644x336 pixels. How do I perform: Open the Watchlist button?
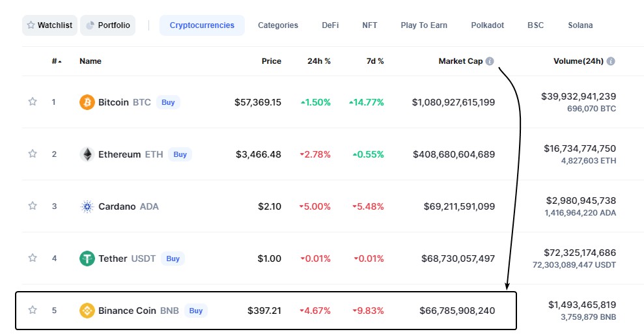pos(50,25)
